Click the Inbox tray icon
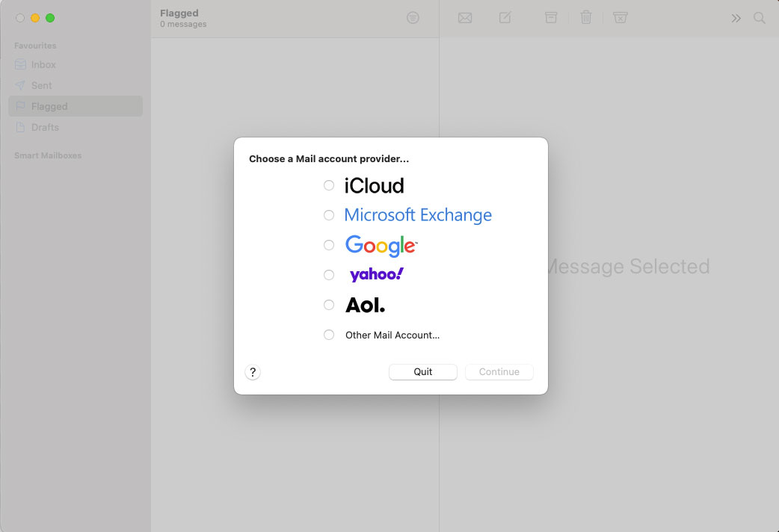This screenshot has width=779, height=532. [x=20, y=64]
